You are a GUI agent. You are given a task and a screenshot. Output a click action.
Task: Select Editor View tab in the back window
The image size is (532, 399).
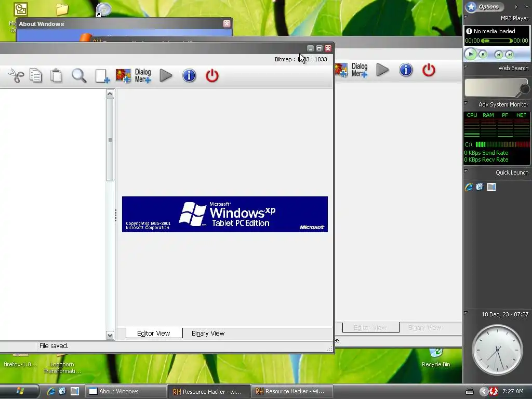[370, 327]
